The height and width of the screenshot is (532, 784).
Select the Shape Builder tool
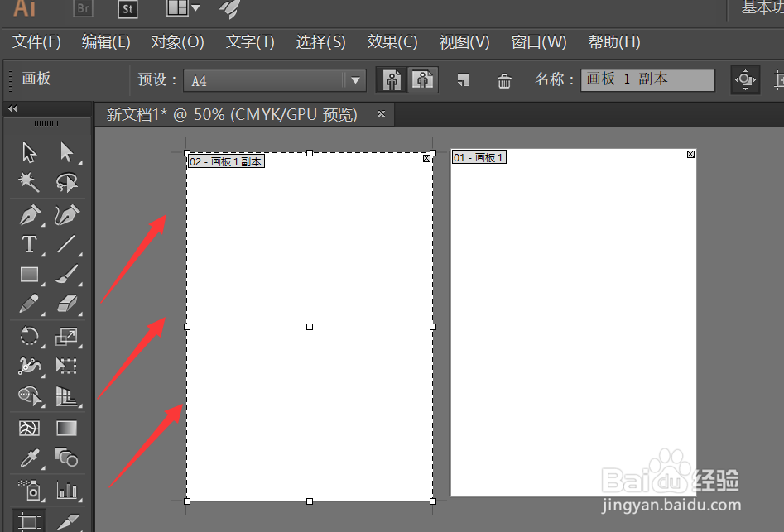[x=30, y=396]
